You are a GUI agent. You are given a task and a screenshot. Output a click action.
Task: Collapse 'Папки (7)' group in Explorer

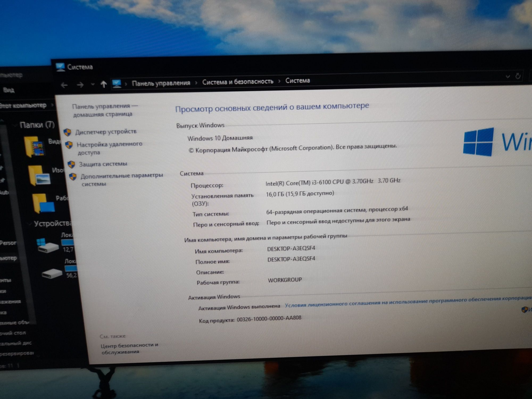[x=15, y=125]
